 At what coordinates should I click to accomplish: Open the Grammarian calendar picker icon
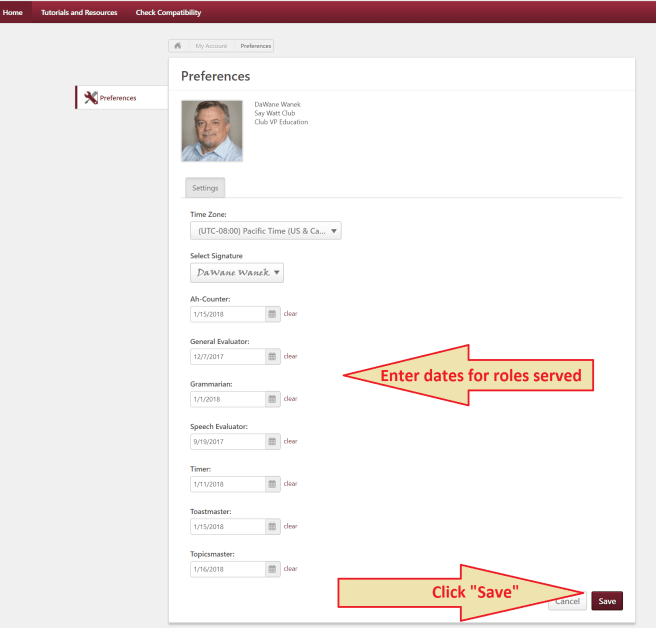coord(272,399)
